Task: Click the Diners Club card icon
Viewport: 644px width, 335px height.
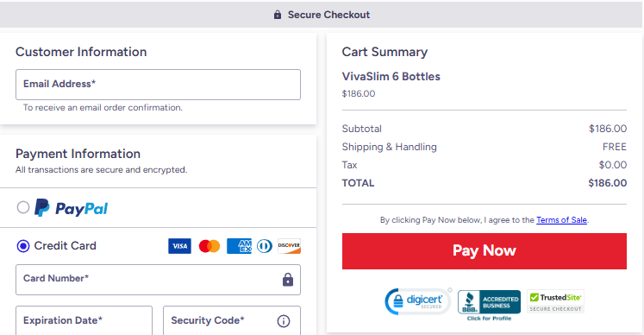Action: point(265,246)
